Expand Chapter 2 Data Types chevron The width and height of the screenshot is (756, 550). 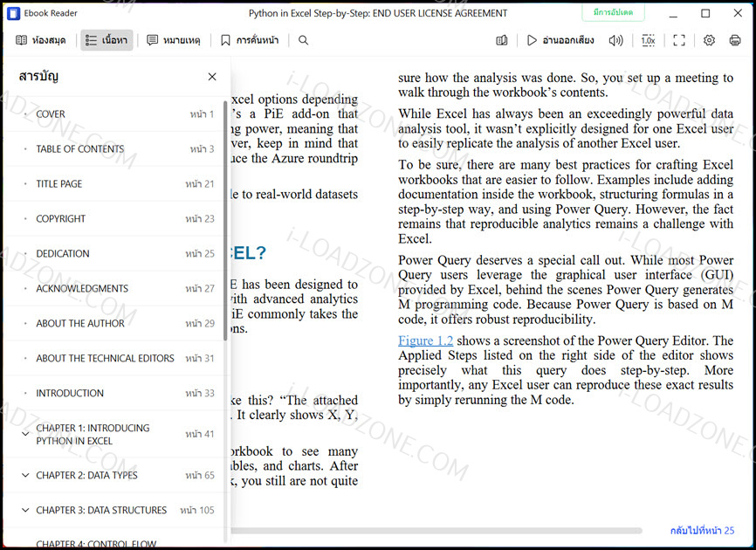[x=25, y=475]
